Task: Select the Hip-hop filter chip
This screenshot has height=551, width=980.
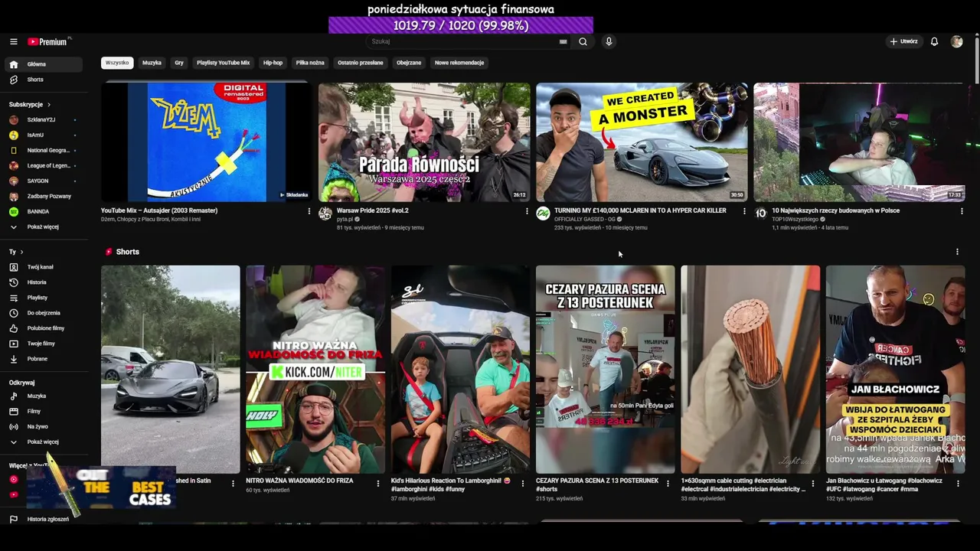Action: (x=273, y=63)
